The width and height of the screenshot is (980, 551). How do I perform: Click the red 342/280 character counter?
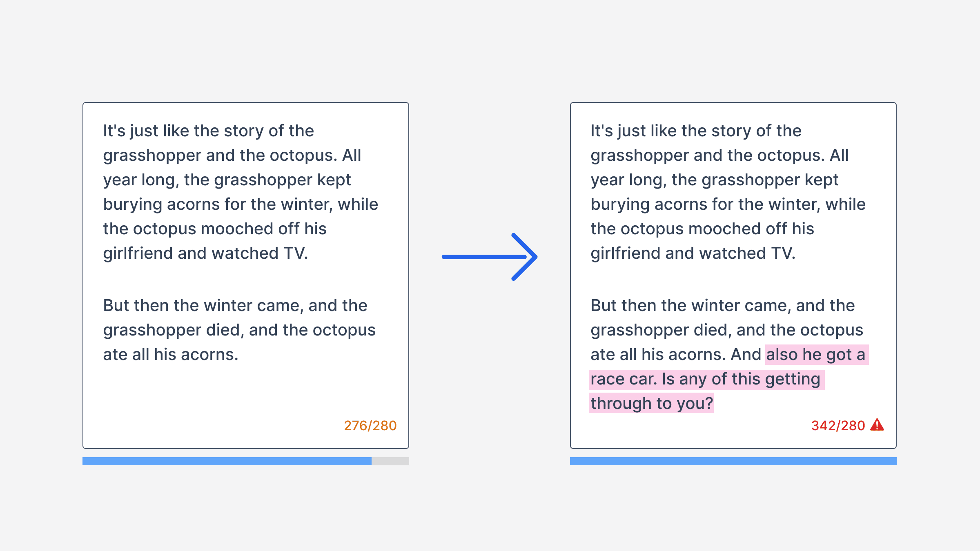point(838,426)
